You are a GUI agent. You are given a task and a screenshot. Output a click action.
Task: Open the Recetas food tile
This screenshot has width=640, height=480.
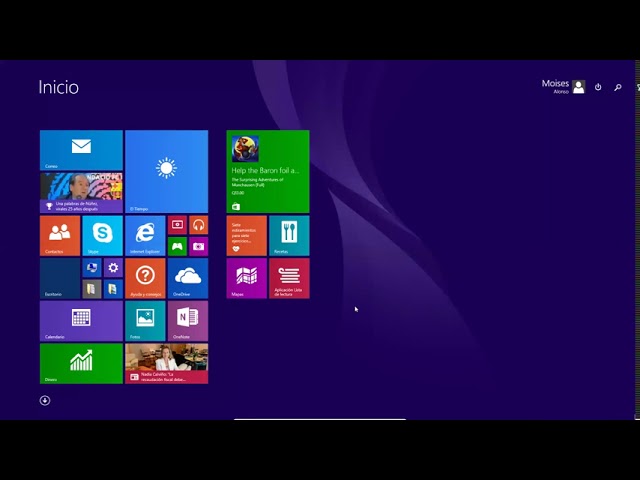[289, 236]
